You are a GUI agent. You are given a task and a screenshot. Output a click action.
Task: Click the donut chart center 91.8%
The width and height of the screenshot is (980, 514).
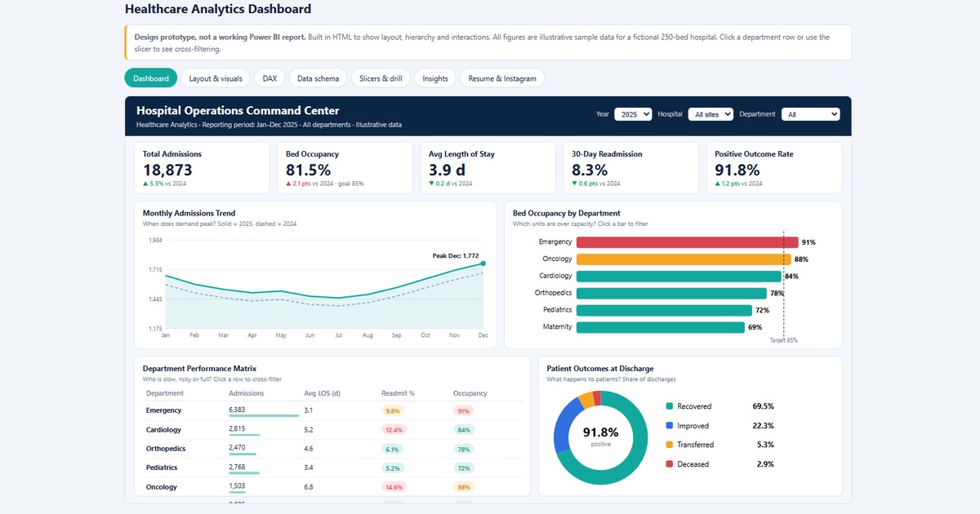(x=600, y=433)
